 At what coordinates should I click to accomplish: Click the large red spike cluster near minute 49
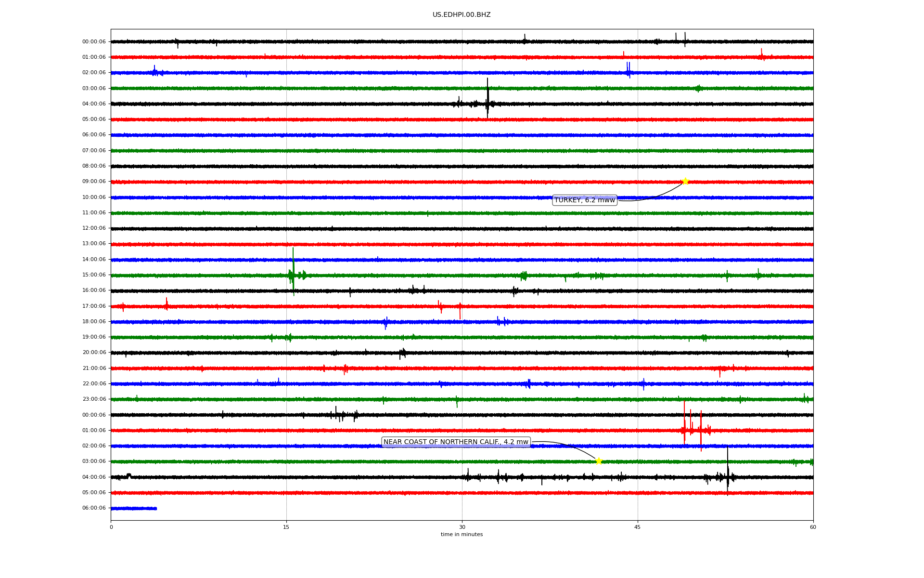click(x=695, y=426)
